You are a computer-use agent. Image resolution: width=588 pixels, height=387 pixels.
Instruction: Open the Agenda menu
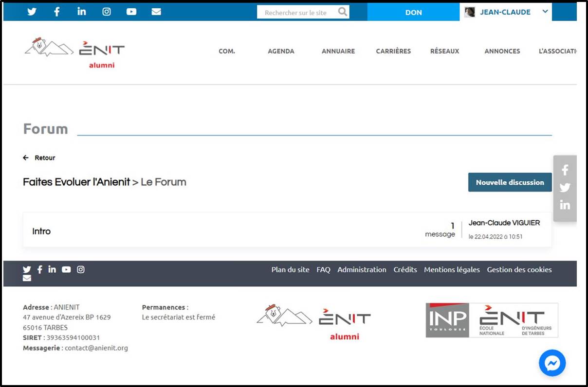coord(281,51)
